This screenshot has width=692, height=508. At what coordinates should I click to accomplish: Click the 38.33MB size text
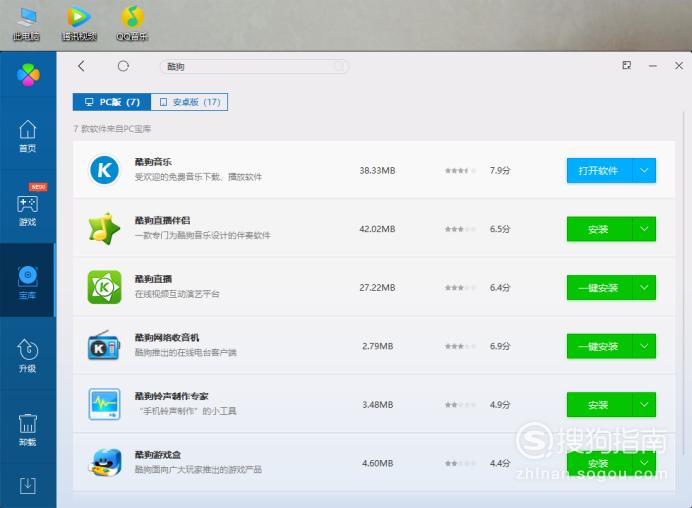[377, 170]
